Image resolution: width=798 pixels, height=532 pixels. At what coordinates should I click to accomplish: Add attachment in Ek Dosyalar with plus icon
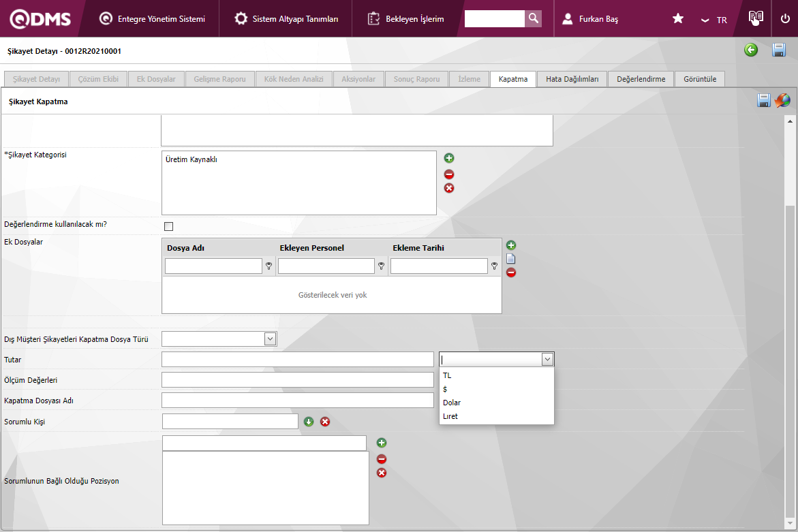pyautogui.click(x=511, y=245)
